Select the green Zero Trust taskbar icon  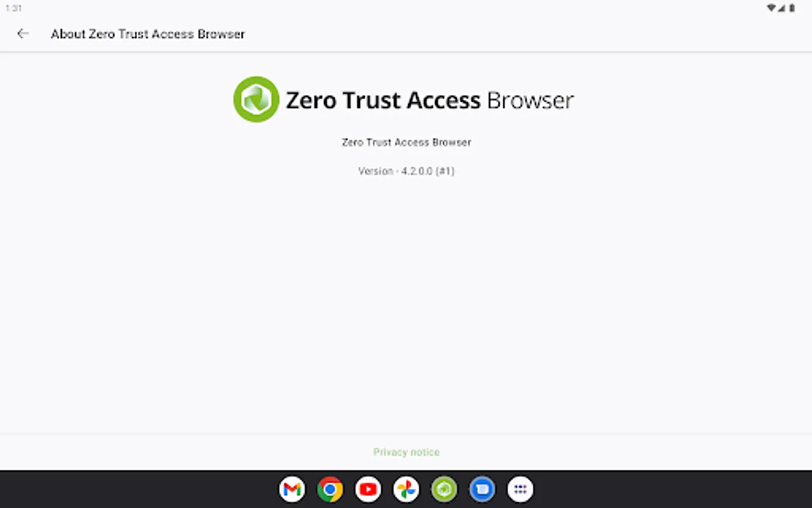point(444,489)
